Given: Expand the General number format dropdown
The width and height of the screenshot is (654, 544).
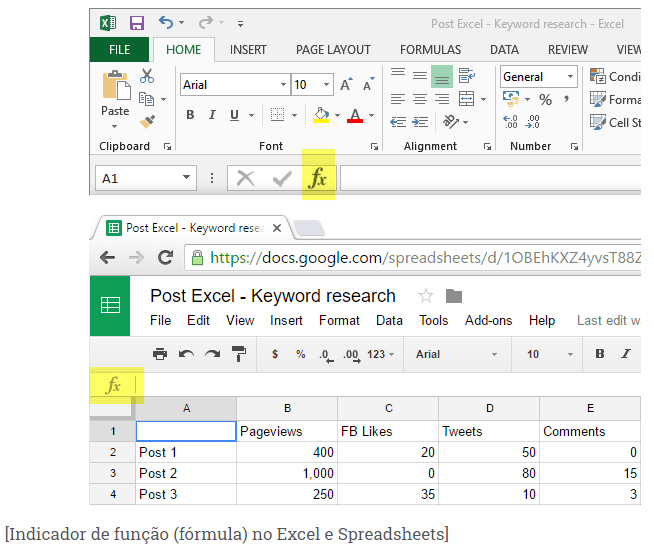Looking at the screenshot, I should pyautogui.click(x=571, y=77).
